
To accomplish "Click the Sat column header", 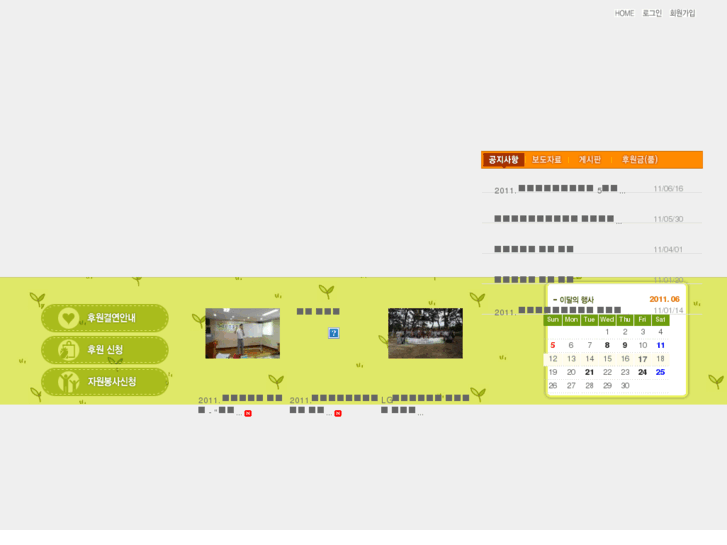I will [x=661, y=320].
